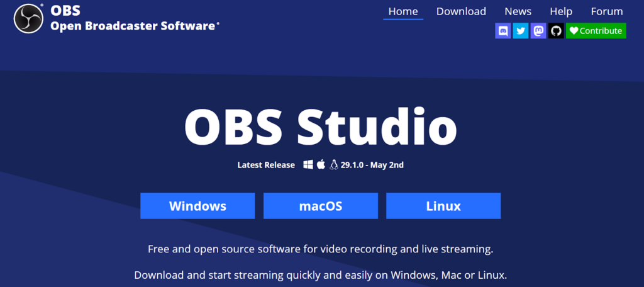Open the Forum navigation item
644x287 pixels.
tap(607, 11)
